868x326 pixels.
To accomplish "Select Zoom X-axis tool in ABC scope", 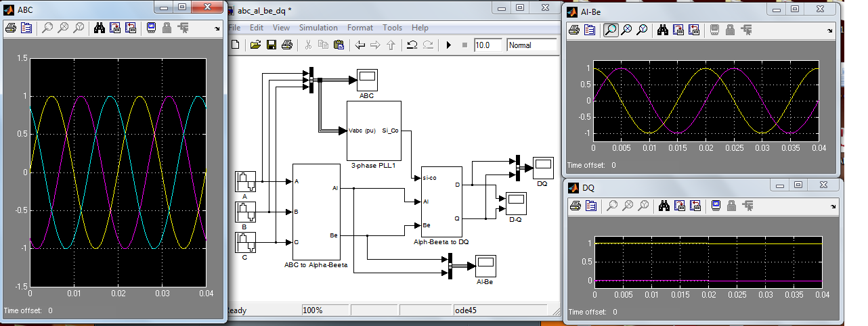I will pyautogui.click(x=63, y=28).
